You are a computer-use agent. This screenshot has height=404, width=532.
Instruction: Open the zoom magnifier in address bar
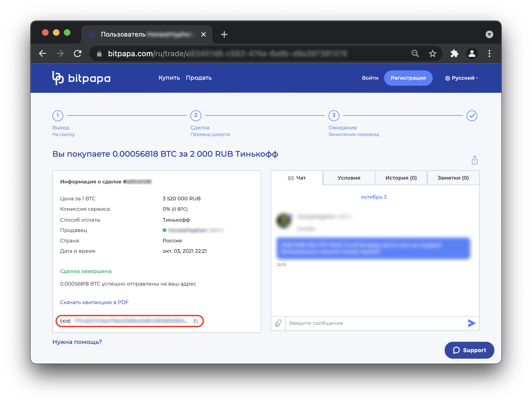(415, 54)
